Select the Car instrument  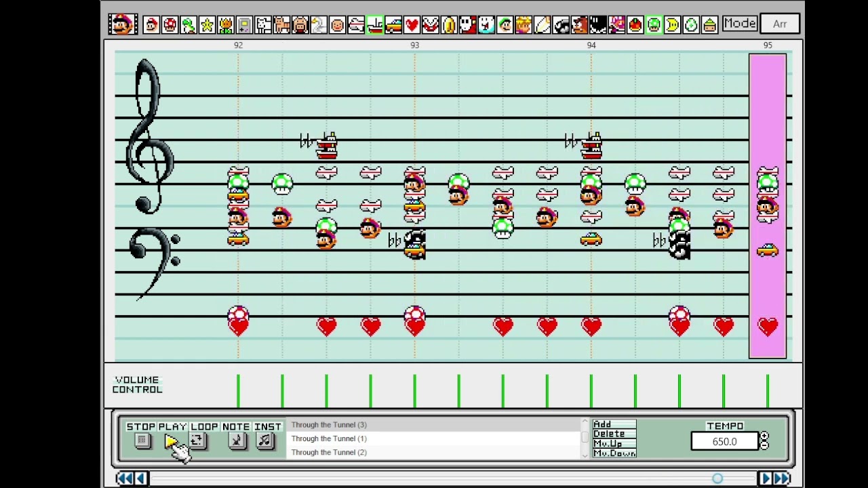(393, 25)
